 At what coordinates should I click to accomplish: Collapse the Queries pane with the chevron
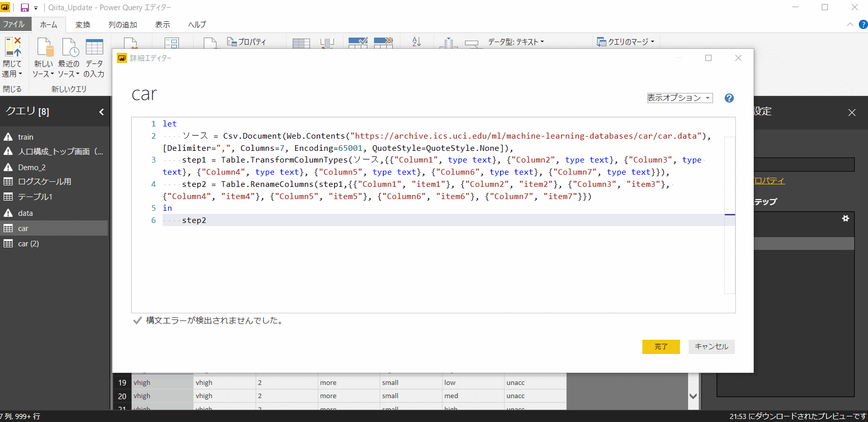tap(102, 112)
